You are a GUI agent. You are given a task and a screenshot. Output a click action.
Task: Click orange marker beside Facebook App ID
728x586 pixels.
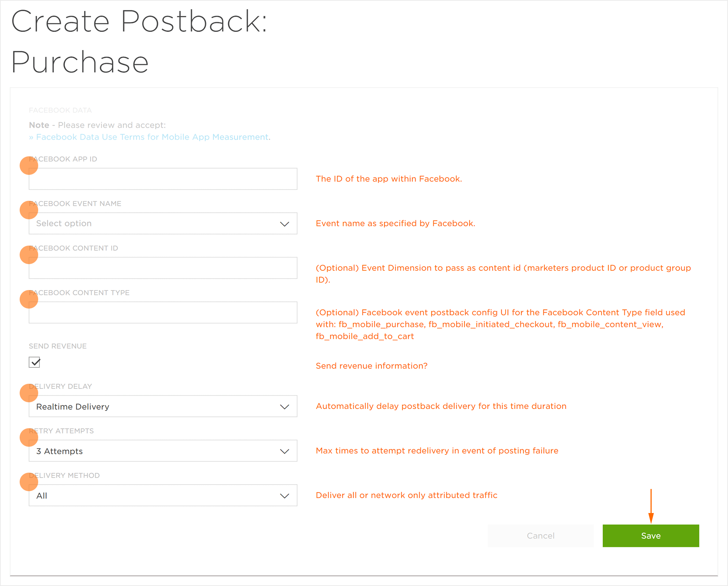[x=29, y=165]
